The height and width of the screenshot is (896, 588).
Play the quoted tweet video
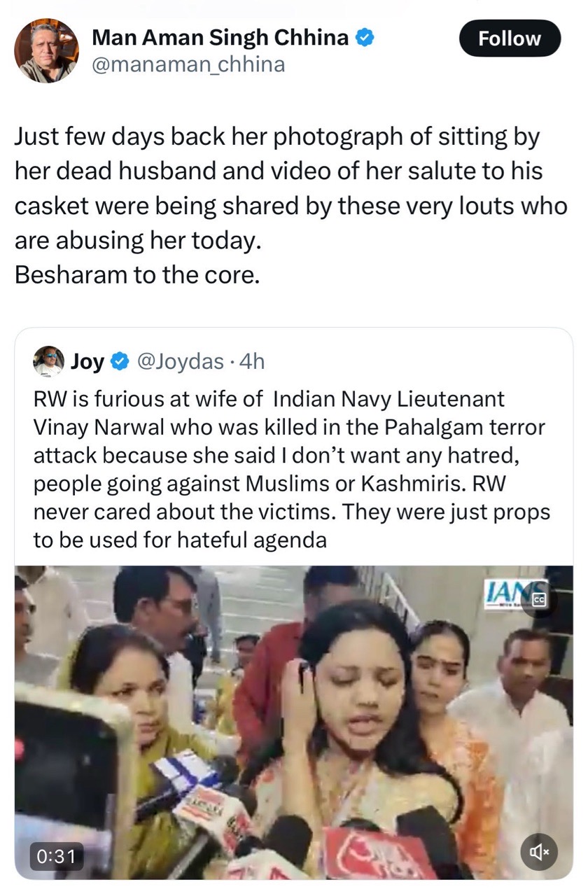coord(294,721)
